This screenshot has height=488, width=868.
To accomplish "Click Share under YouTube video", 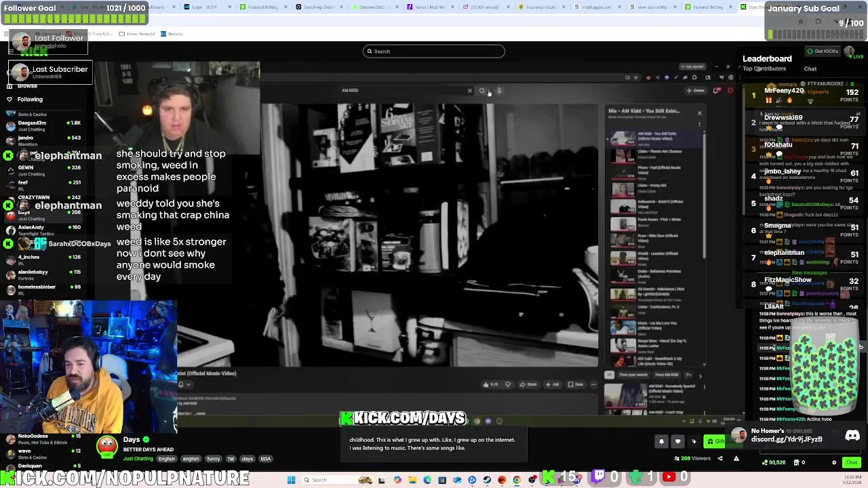I will (528, 384).
